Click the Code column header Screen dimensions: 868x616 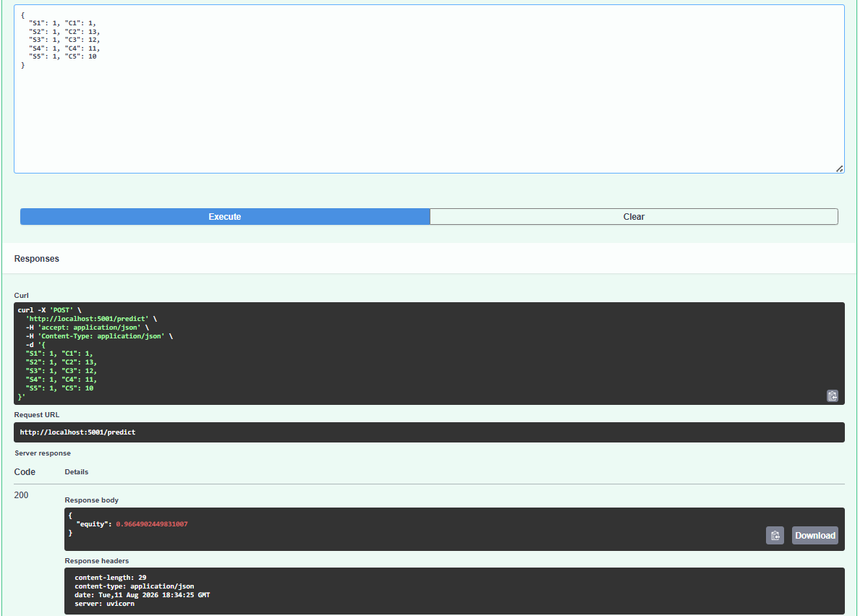pyautogui.click(x=25, y=472)
